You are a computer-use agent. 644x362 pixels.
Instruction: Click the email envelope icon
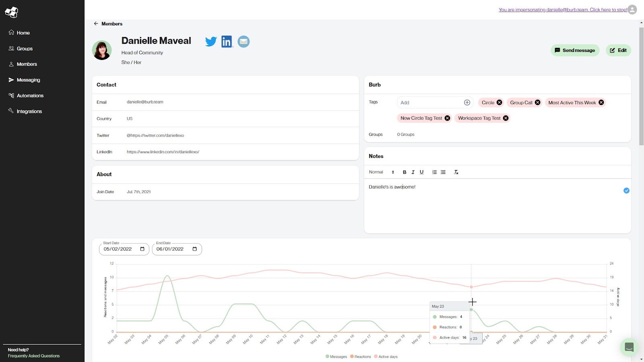[x=244, y=41]
